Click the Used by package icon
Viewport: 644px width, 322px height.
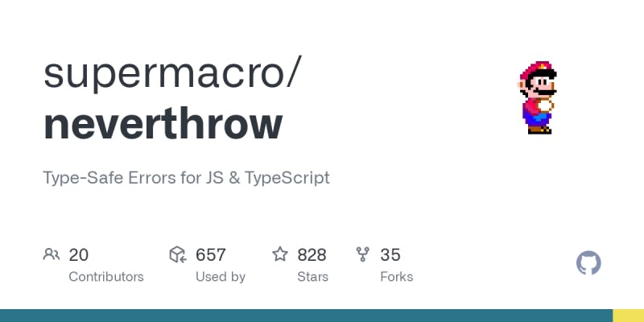pos(178,255)
